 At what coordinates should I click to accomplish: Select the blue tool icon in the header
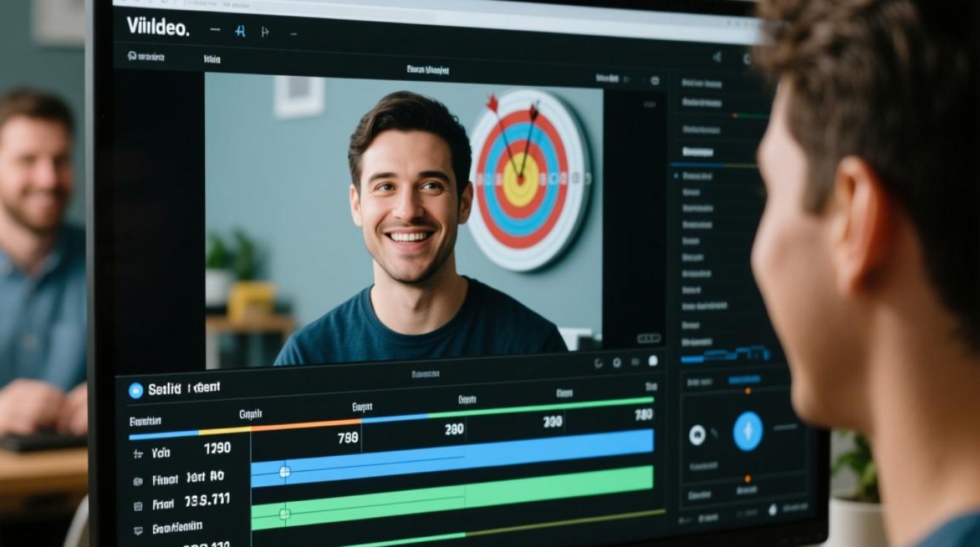tap(240, 31)
